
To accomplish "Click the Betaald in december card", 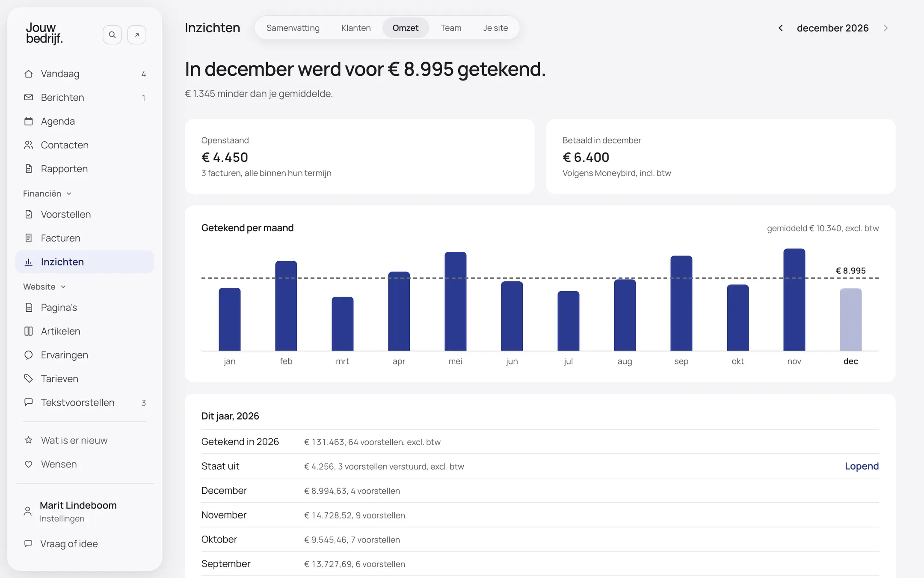I will (721, 156).
